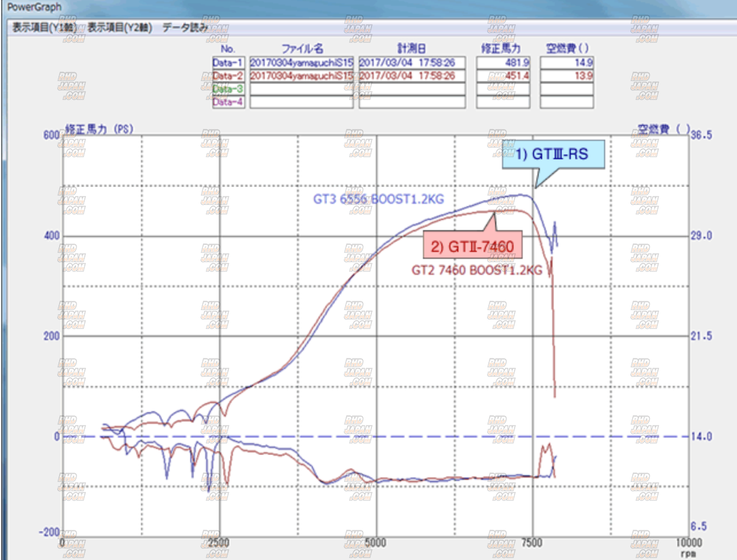This screenshot has width=737, height=560.
Task: Select the Data-3 row label
Action: point(228,89)
